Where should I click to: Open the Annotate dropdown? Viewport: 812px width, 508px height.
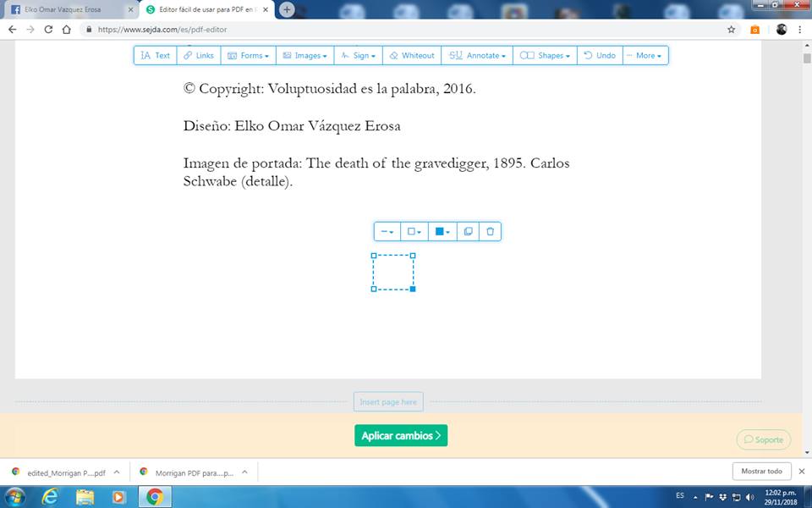pyautogui.click(x=478, y=55)
